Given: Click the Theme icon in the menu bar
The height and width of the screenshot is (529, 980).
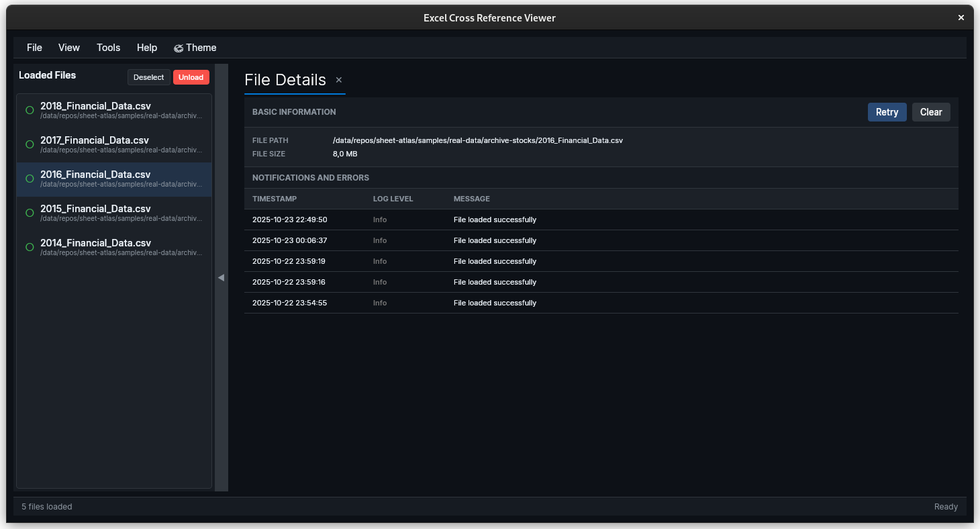Looking at the screenshot, I should pyautogui.click(x=178, y=48).
